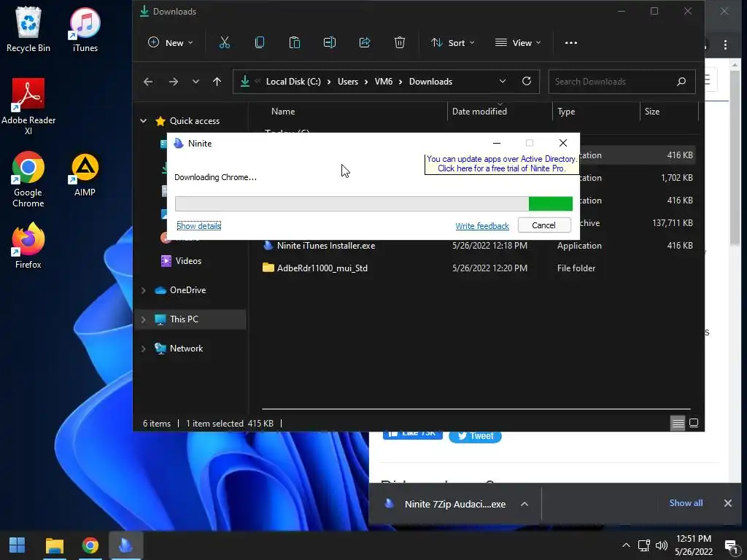Open AIMP desktop shortcut
The height and width of the screenshot is (560, 747).
pos(85,174)
